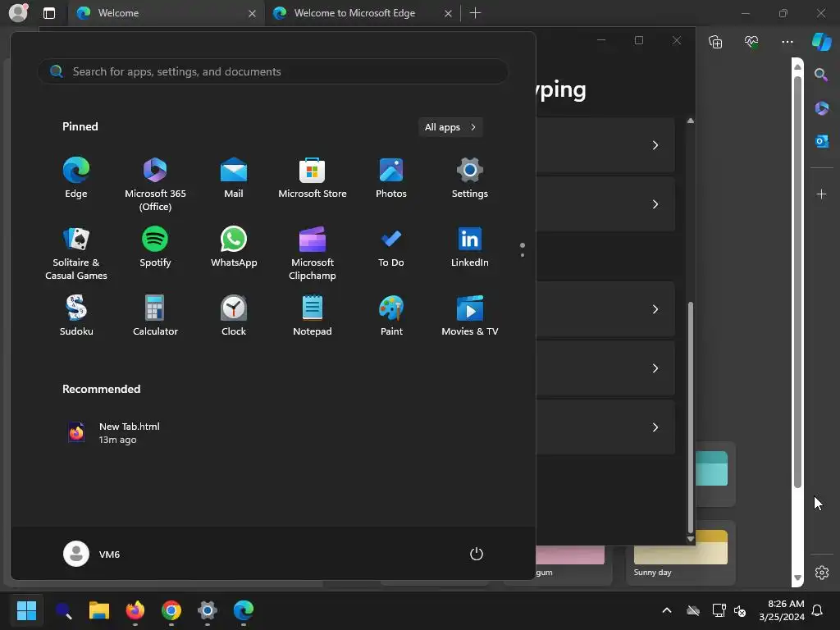The width and height of the screenshot is (840, 630).
Task: Open taskbar Search icon
Action: pyautogui.click(x=64, y=610)
